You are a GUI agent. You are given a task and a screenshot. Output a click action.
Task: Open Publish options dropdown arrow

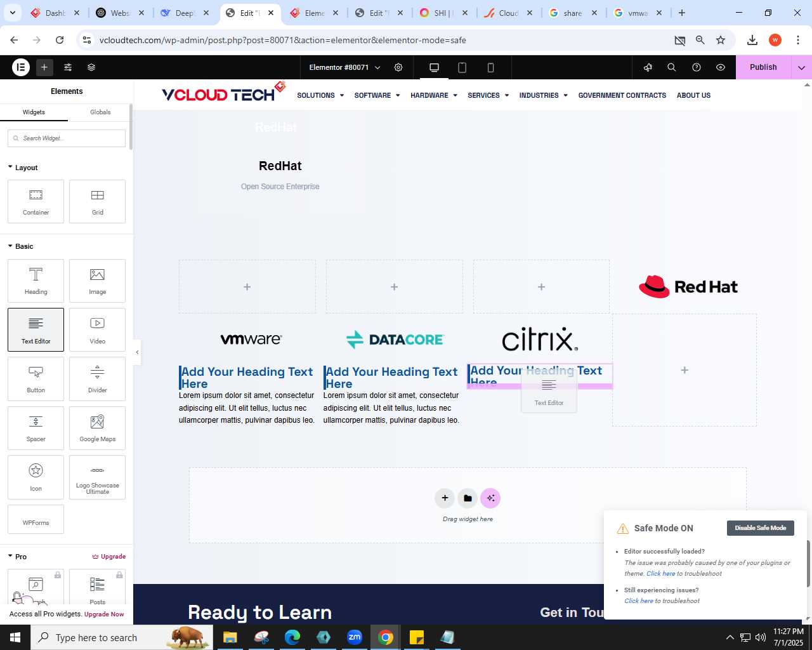[801, 67]
